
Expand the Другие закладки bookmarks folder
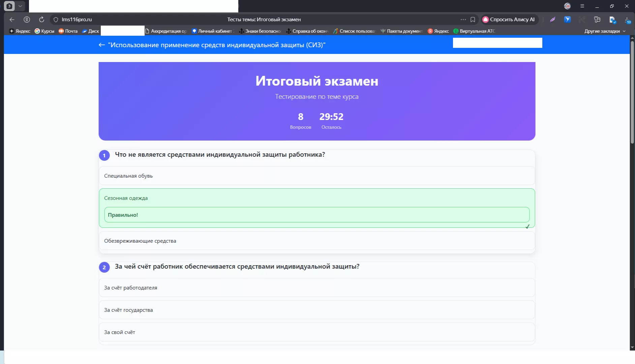click(605, 31)
